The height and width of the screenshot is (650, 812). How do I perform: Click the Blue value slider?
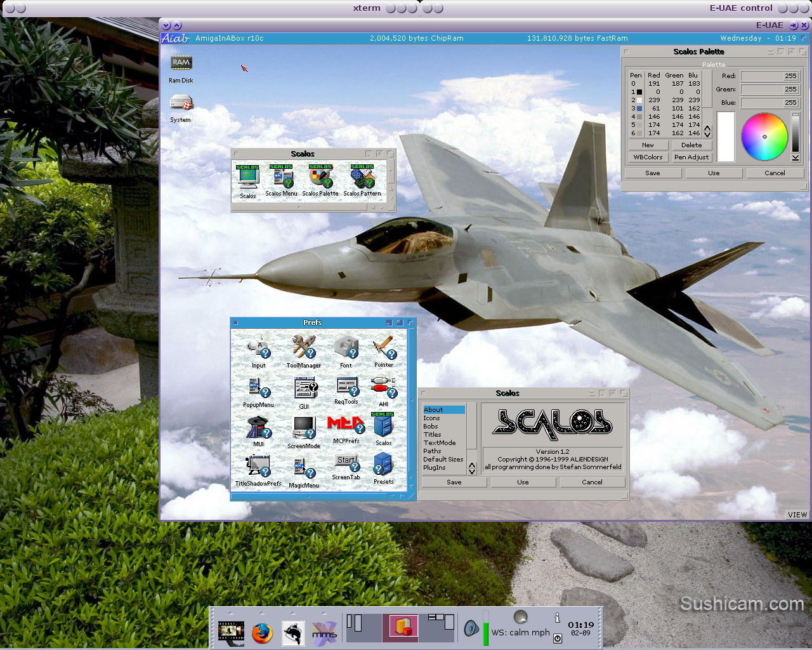(769, 103)
